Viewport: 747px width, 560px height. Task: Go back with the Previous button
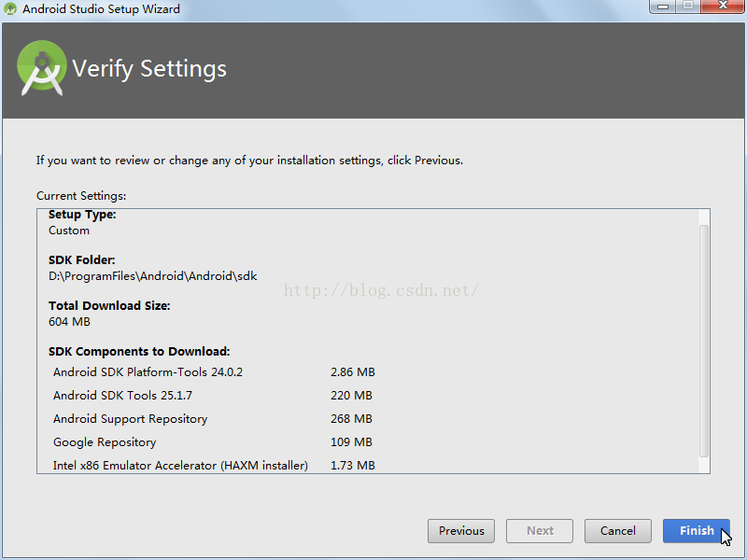[x=461, y=530]
